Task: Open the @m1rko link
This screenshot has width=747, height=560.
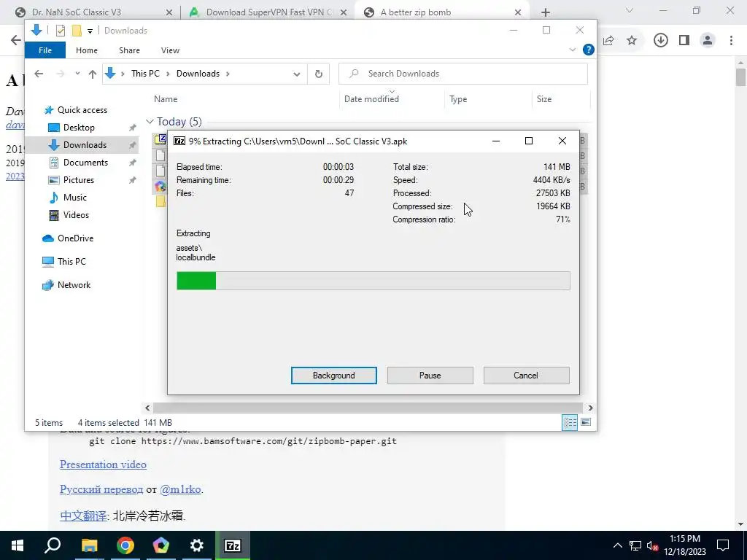Action: tap(181, 489)
